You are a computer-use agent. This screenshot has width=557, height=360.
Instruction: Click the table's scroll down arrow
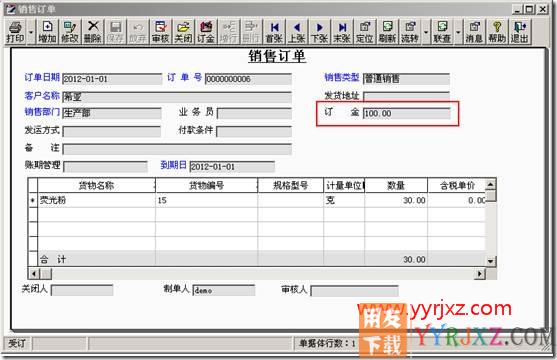point(491,262)
